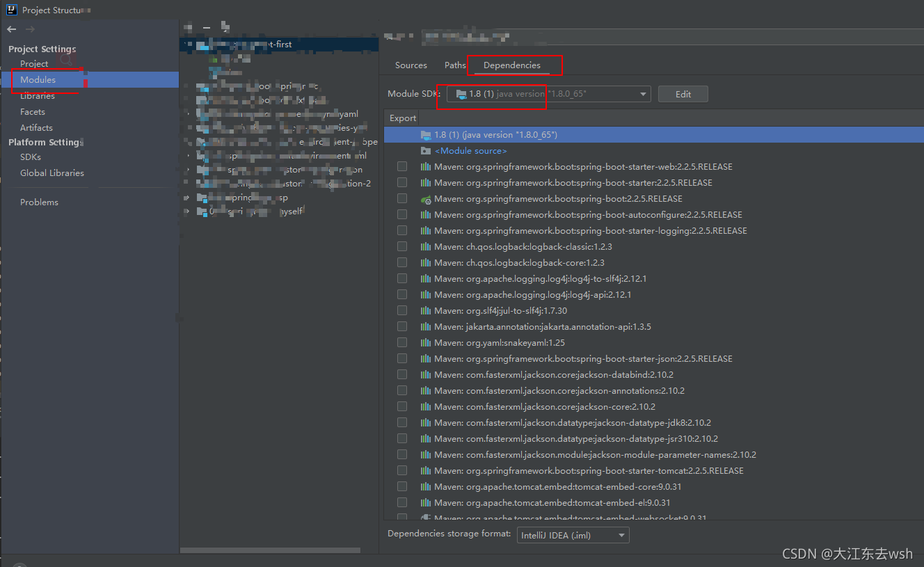This screenshot has width=924, height=567.
Task: Expand the module ending in 'myself'
Action: click(186, 211)
